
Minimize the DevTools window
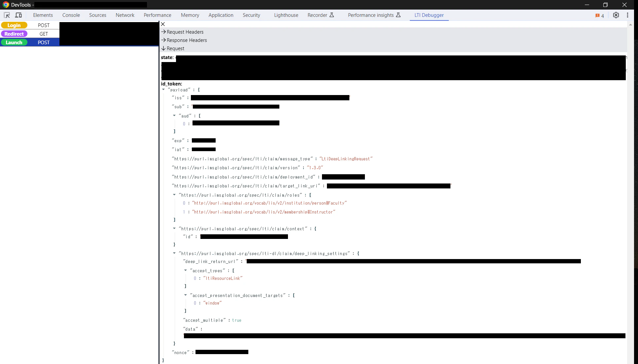point(587,5)
